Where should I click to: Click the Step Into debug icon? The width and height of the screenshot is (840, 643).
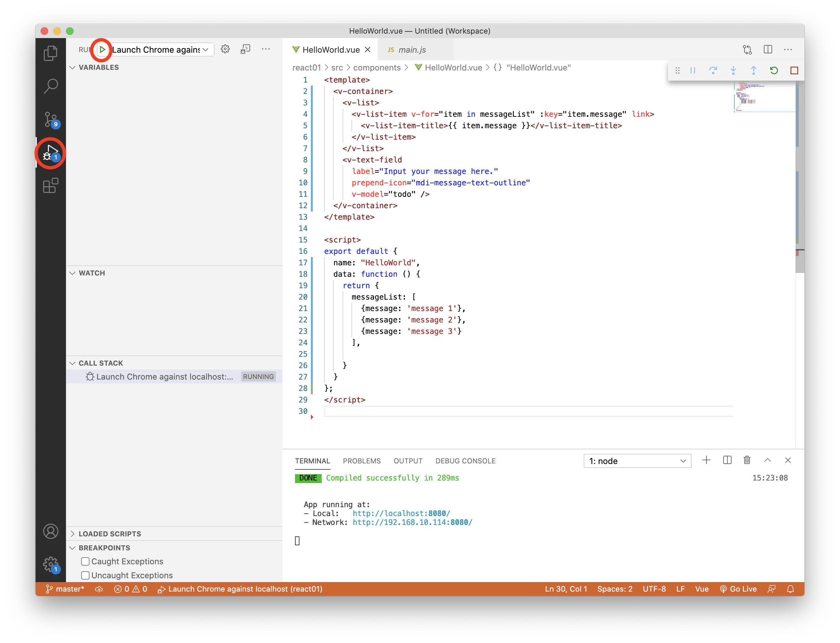click(x=733, y=70)
